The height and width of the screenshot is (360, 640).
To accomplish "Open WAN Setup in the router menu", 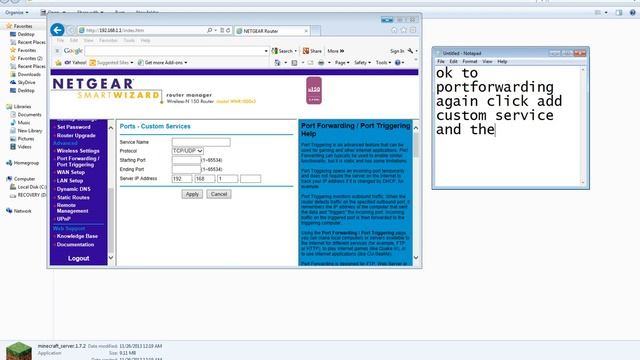I will pyautogui.click(x=71, y=172).
